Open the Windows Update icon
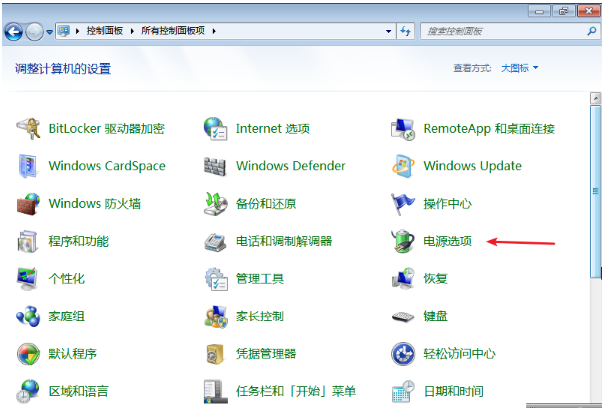This screenshot has width=604, height=408. [x=403, y=166]
